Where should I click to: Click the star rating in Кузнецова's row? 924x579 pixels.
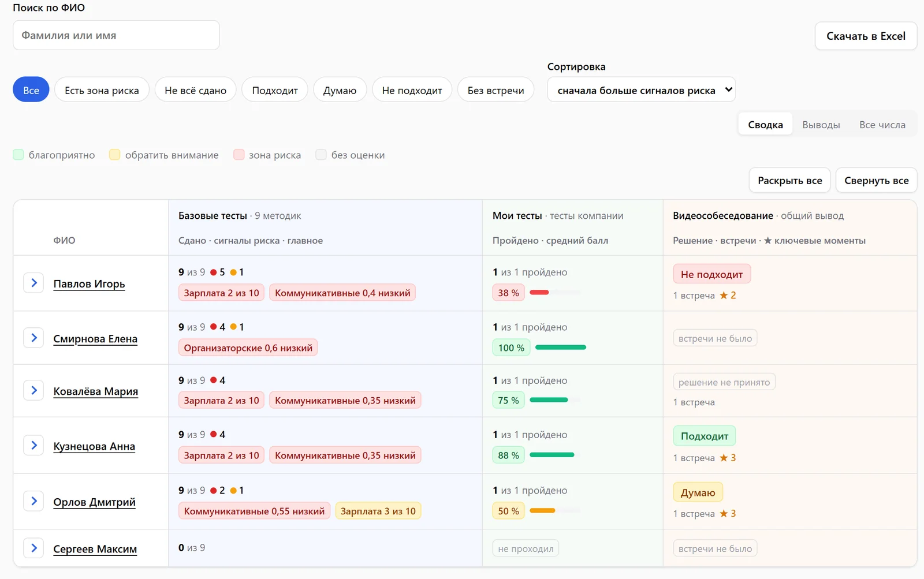728,457
